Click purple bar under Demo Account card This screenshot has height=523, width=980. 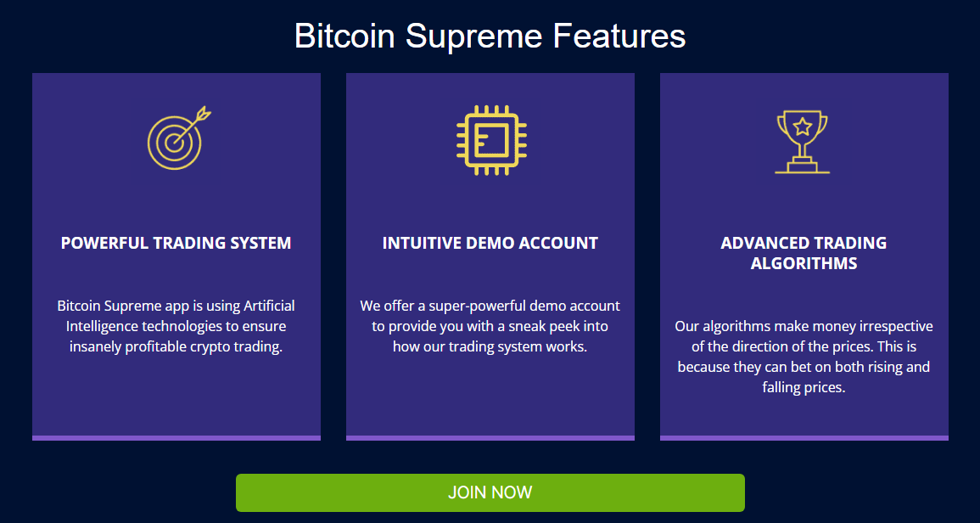490,438
